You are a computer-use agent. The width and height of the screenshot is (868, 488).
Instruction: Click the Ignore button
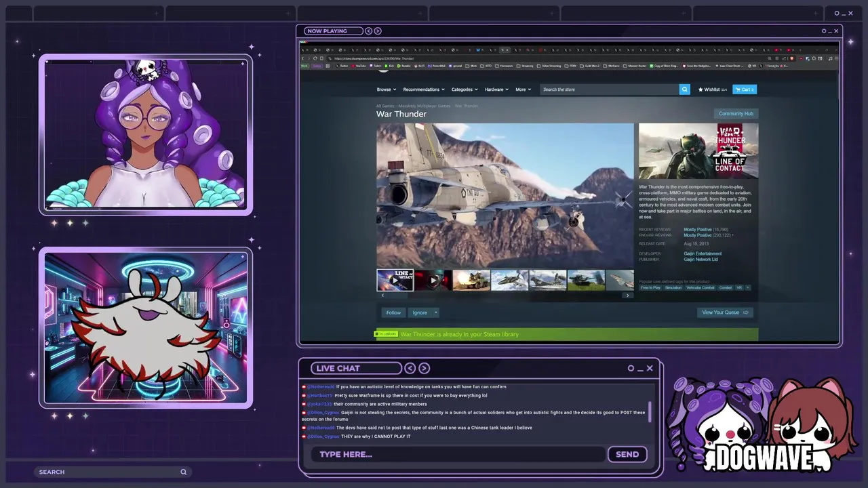click(x=420, y=312)
